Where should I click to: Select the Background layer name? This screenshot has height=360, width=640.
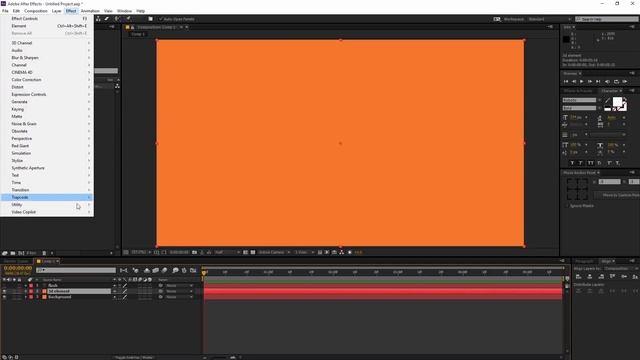(x=60, y=297)
